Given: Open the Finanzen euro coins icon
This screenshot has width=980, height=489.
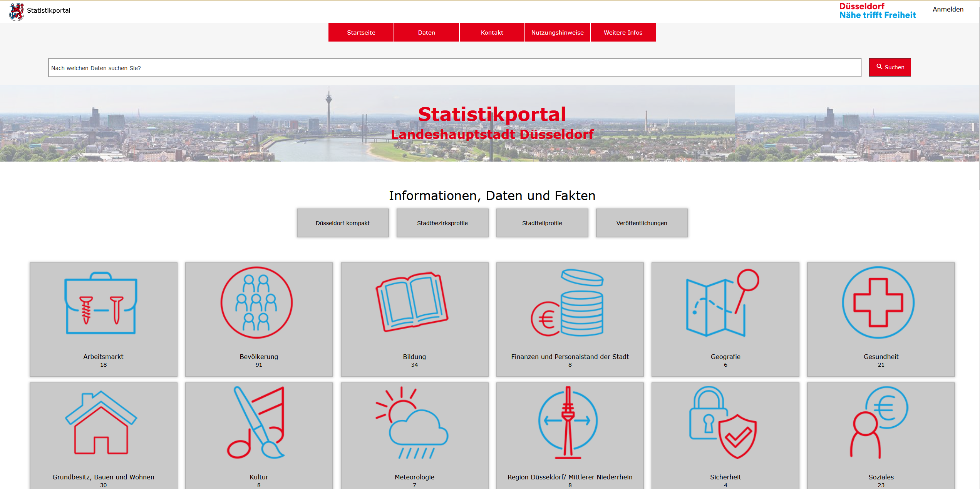Looking at the screenshot, I should pyautogui.click(x=568, y=303).
